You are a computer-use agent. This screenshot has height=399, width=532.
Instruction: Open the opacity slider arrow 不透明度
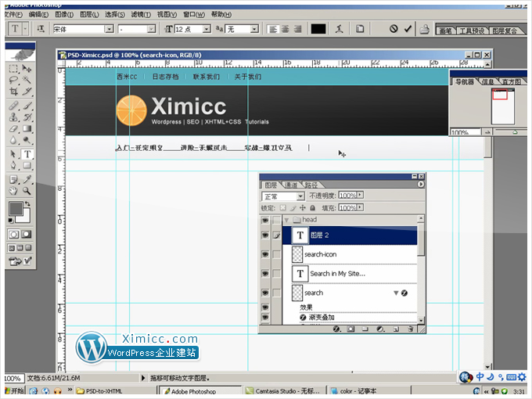[x=360, y=195]
